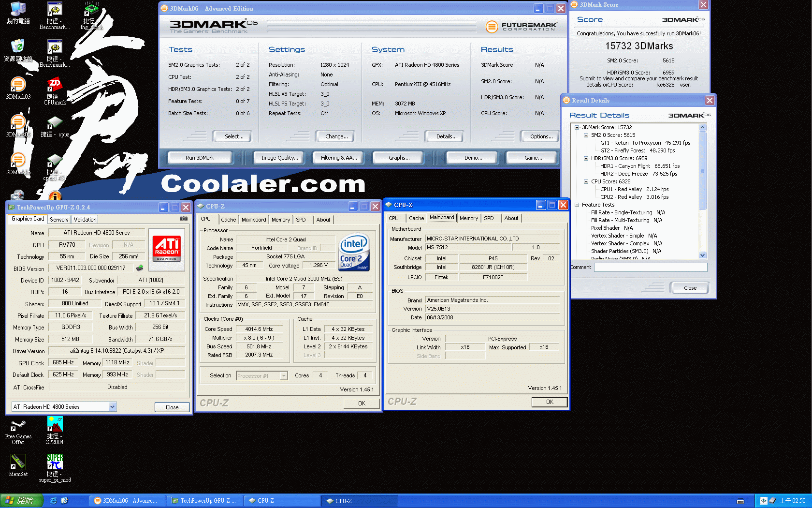Open the 3DMark03 desktop shortcut
812x508 pixels.
point(18,88)
